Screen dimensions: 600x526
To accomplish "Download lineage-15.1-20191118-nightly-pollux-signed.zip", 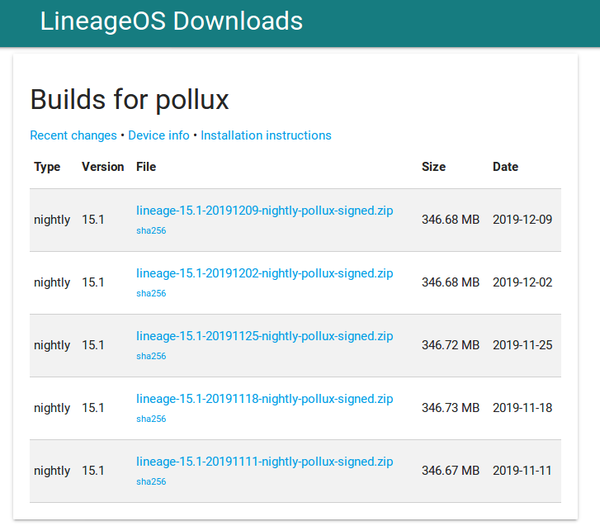I will 264,399.
